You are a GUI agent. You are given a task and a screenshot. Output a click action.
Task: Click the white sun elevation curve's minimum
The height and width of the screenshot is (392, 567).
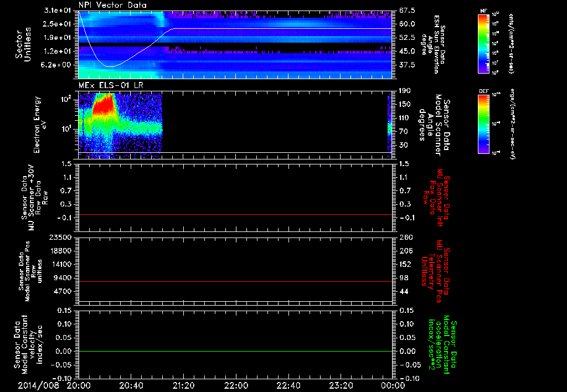110,66
